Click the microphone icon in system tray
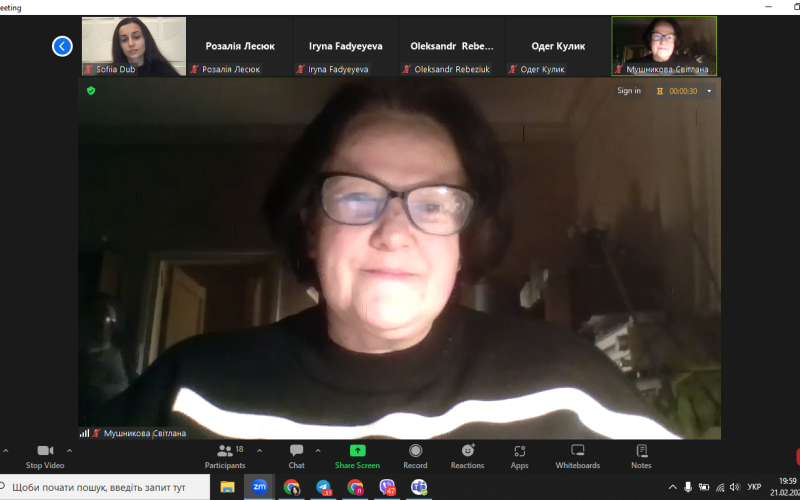 [x=688, y=487]
